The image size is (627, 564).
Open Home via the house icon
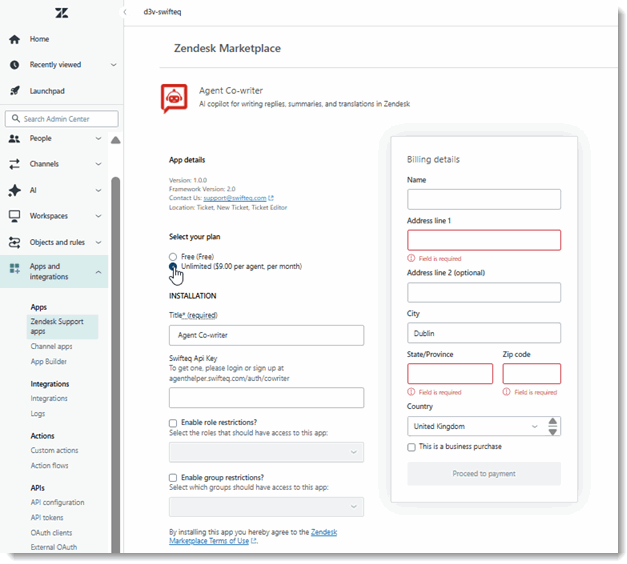(x=15, y=39)
